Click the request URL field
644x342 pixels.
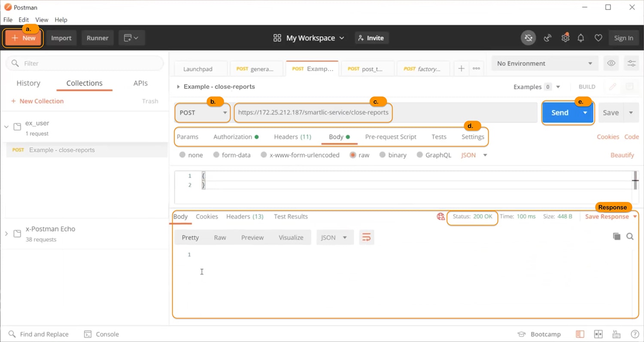[x=386, y=113]
